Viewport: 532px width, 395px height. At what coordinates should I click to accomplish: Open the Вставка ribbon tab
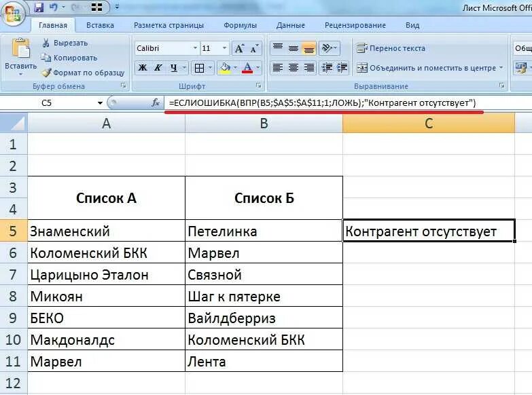pos(100,25)
